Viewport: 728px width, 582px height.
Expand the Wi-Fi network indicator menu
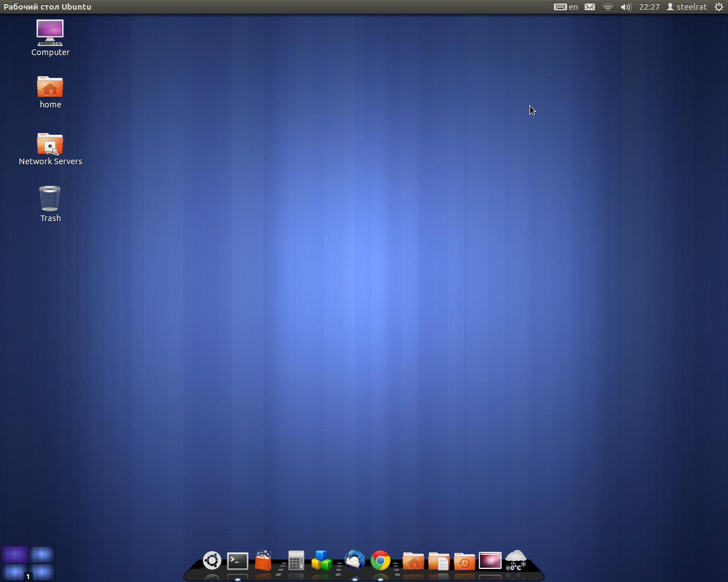point(608,7)
